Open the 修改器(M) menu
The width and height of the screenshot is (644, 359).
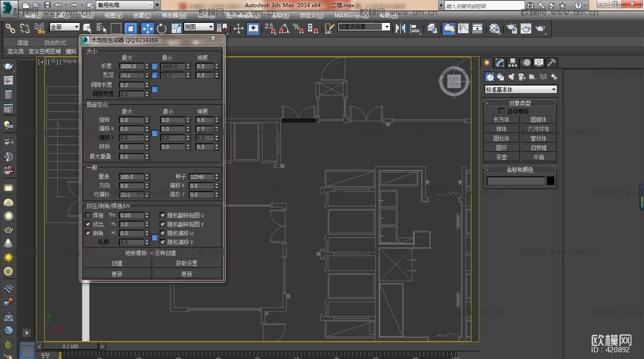point(174,15)
